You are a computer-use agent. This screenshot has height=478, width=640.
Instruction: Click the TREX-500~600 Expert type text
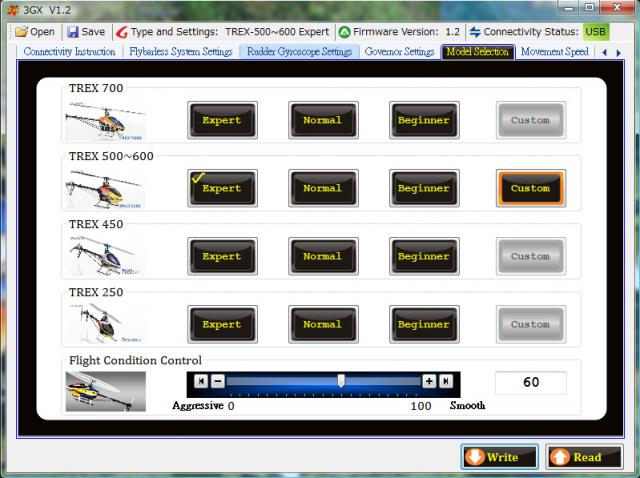tap(277, 32)
